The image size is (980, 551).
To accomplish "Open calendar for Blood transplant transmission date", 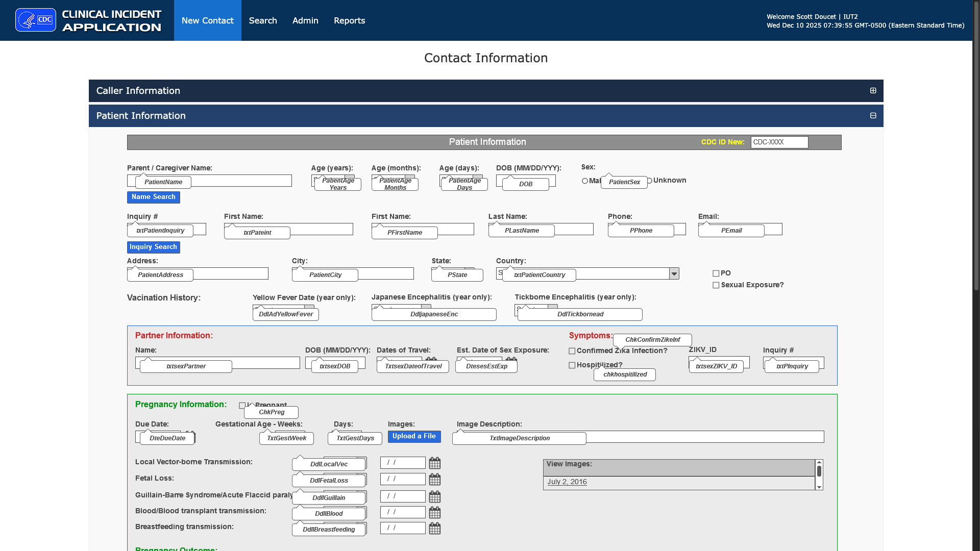I will coord(434,513).
